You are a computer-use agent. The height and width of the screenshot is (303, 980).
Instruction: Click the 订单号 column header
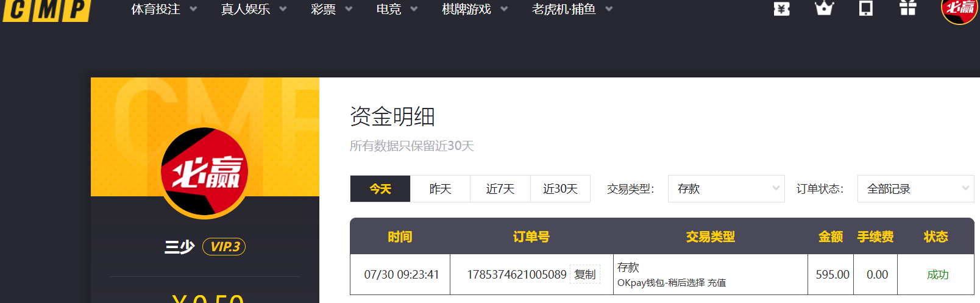531,237
